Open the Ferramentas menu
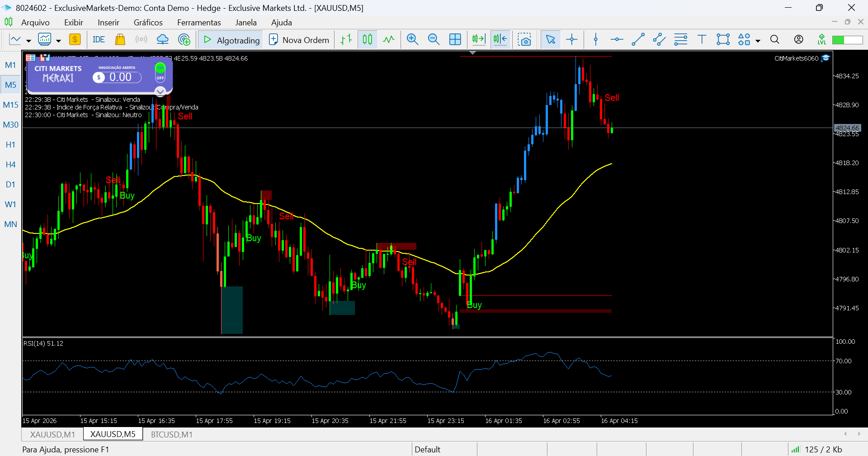The height and width of the screenshot is (456, 868). pyautogui.click(x=199, y=23)
